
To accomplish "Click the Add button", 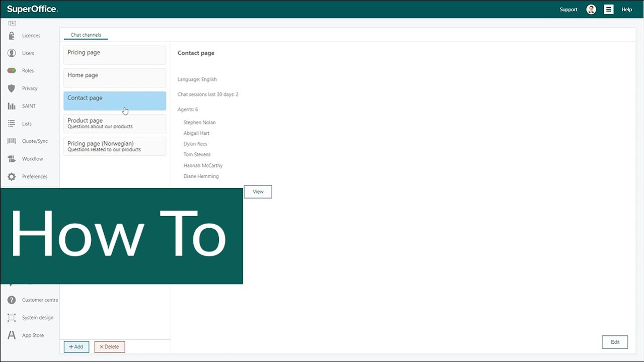I will (76, 347).
